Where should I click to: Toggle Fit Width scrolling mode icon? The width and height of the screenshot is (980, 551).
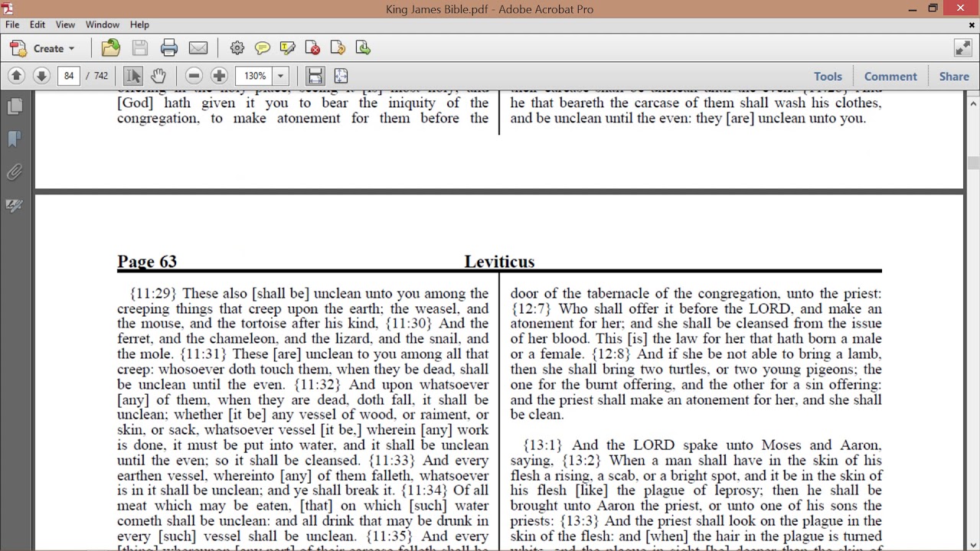coord(315,76)
